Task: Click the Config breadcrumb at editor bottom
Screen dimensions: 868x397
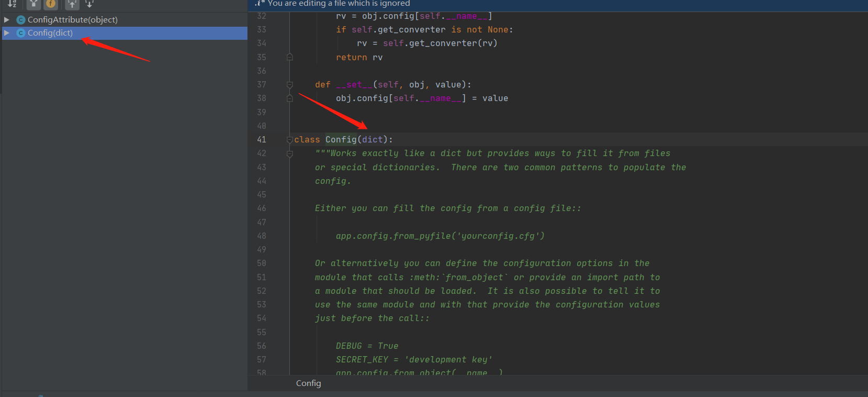Action: (309, 383)
